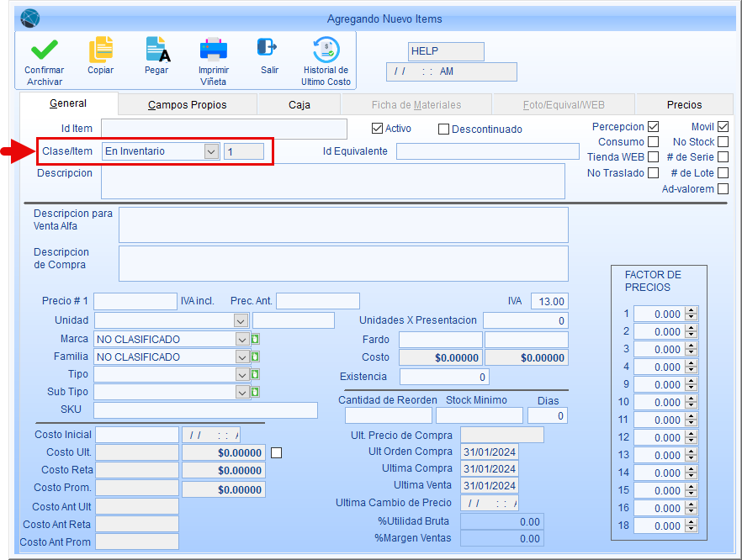The height and width of the screenshot is (560, 742).
Task: Open the Caja tab
Action: click(299, 104)
